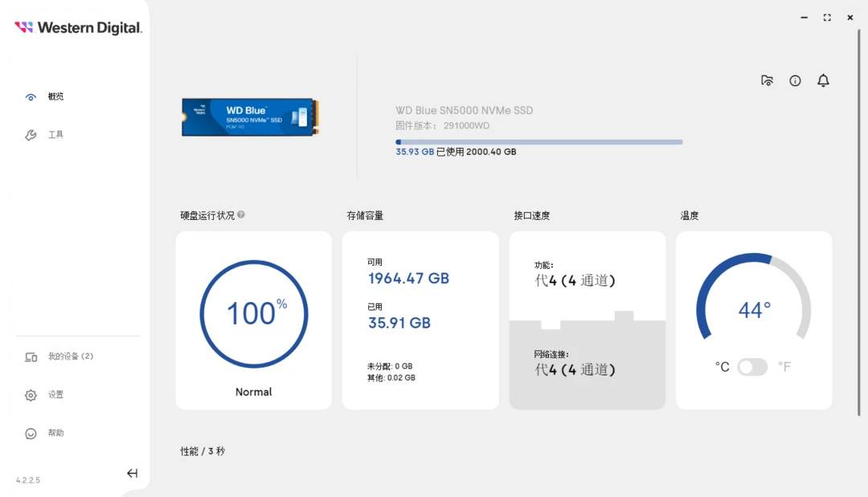Click the available value 1964.47 GB
The image size is (868, 497).
pyautogui.click(x=408, y=278)
